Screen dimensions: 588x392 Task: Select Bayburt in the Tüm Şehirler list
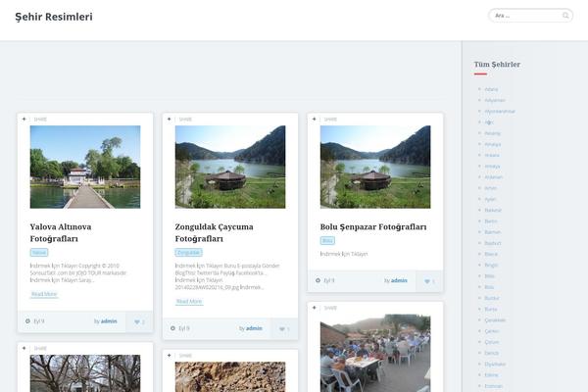click(492, 243)
